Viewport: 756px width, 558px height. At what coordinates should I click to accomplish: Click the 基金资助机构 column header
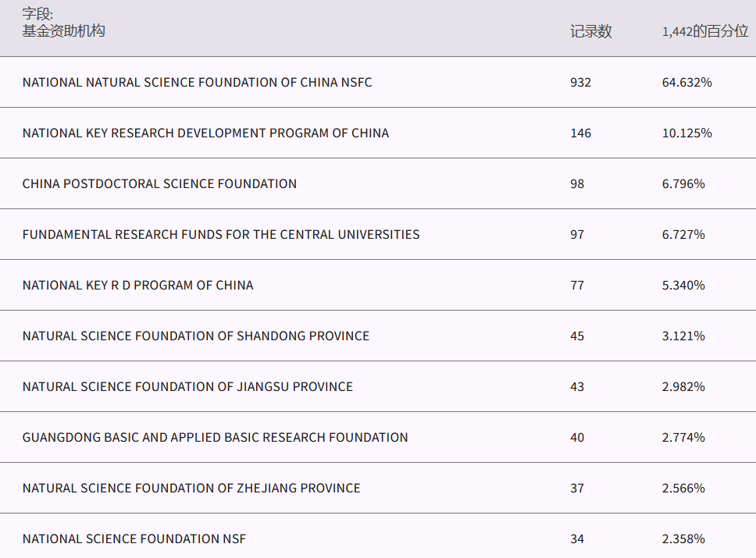63,31
